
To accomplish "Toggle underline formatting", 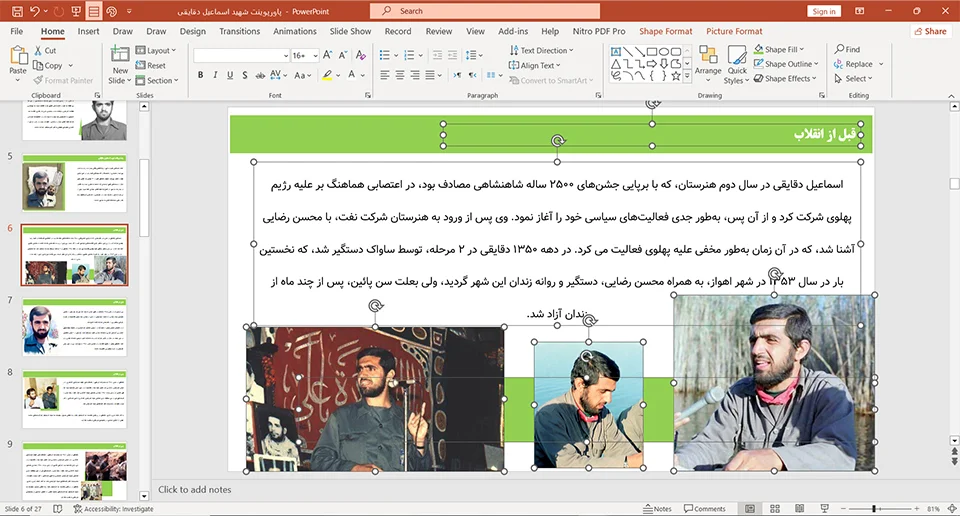I will (230, 75).
